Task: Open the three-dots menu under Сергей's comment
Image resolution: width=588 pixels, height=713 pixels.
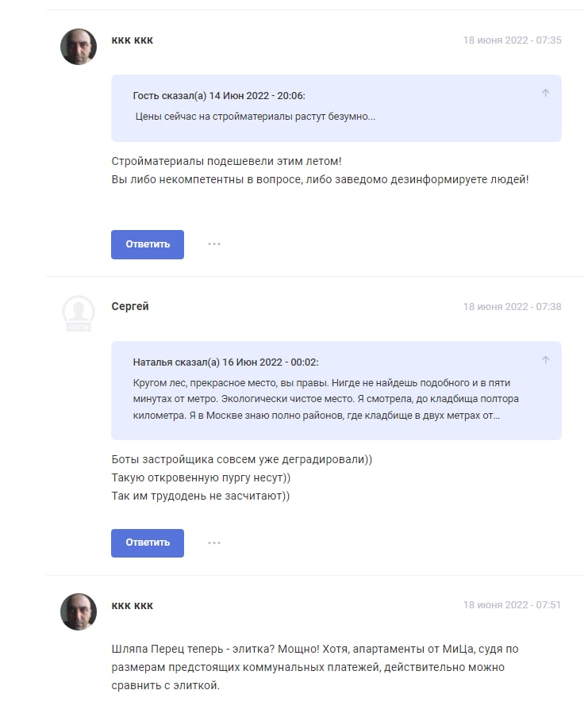Action: (214, 543)
